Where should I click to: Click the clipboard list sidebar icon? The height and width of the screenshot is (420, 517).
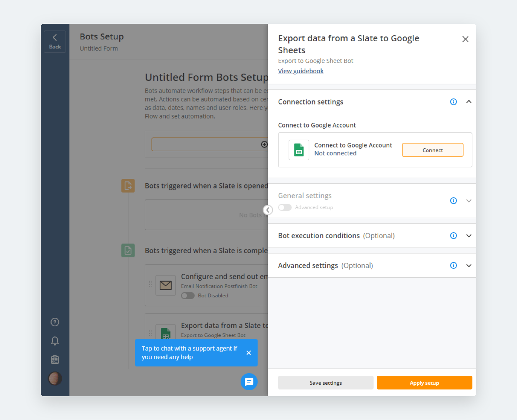[55, 360]
